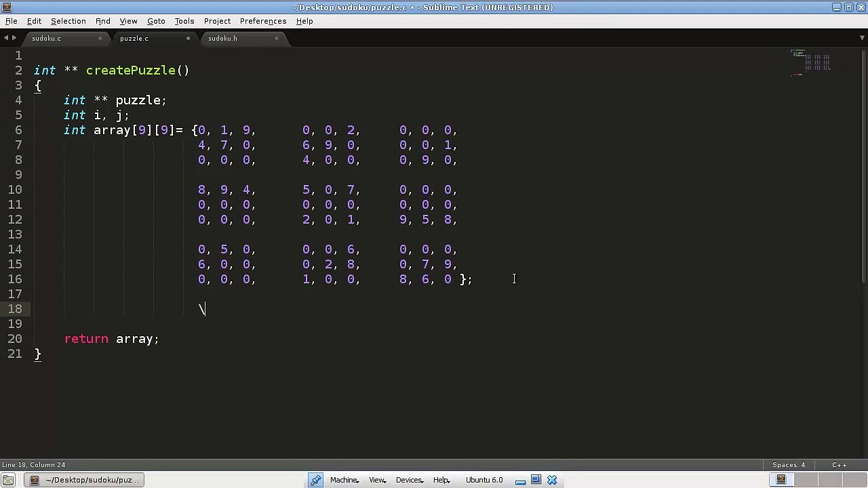Click line number 18 in gutter

(x=14, y=309)
